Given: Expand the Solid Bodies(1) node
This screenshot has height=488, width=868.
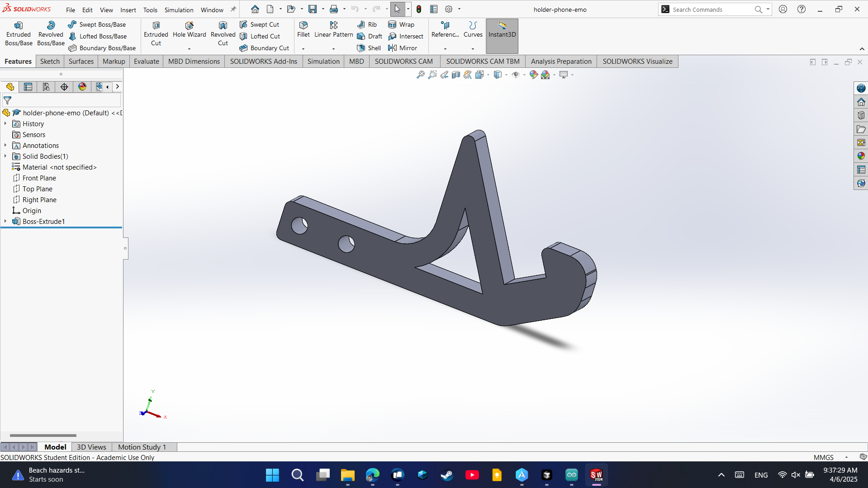Looking at the screenshot, I should (5, 156).
